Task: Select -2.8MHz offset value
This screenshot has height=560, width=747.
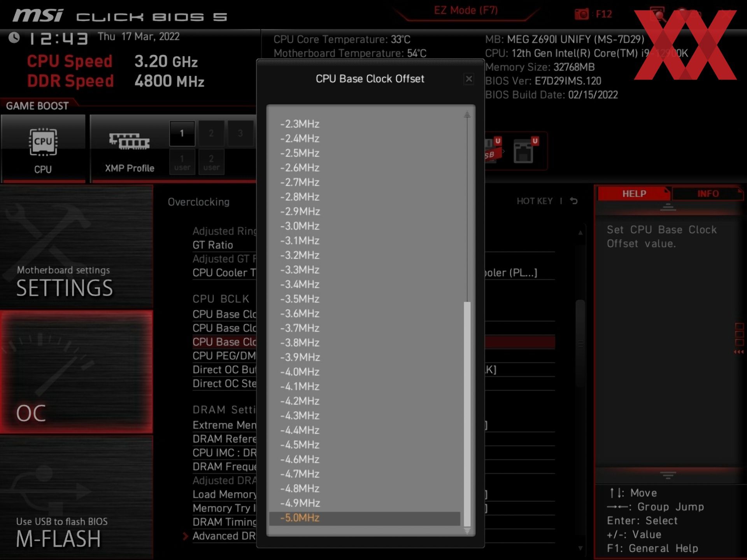Action: coord(300,197)
